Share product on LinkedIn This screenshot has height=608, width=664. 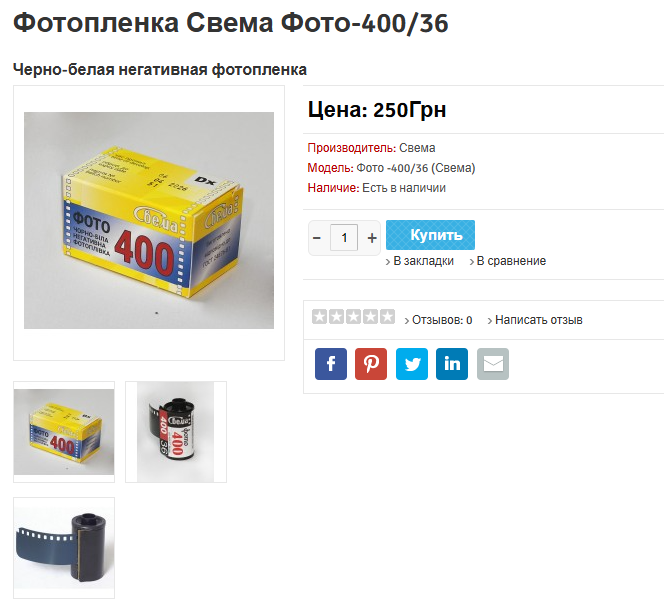tap(452, 364)
